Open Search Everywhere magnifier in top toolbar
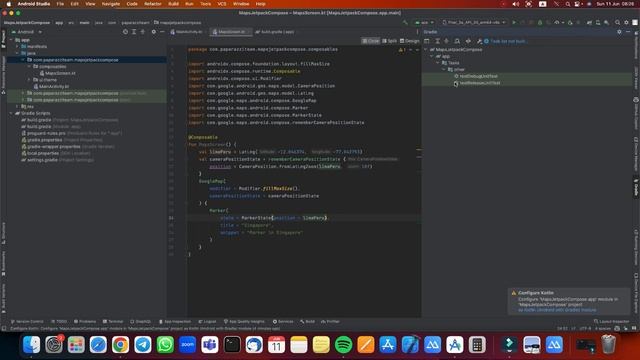The width and height of the screenshot is (640, 360). pos(618,22)
